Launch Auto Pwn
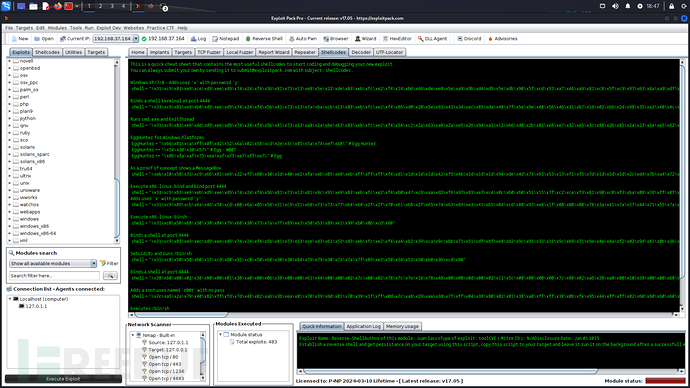Viewport: 690px width, 388px height. (x=303, y=39)
